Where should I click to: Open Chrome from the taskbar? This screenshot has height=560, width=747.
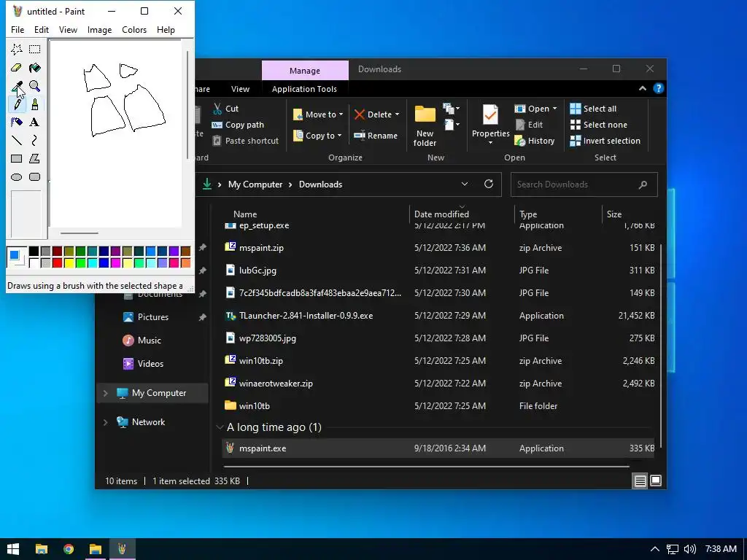[x=69, y=549]
